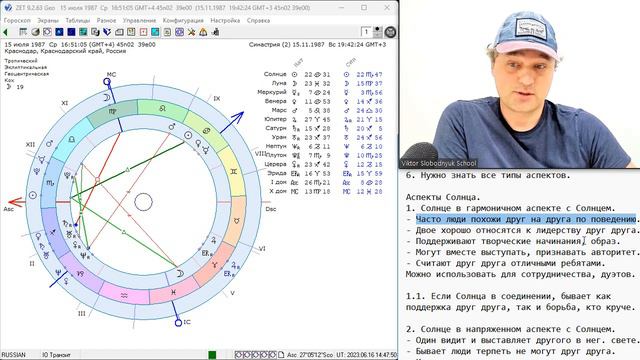Click the Asc 27°05'12" status bar value
This screenshot has height=360, width=640.
[310, 355]
